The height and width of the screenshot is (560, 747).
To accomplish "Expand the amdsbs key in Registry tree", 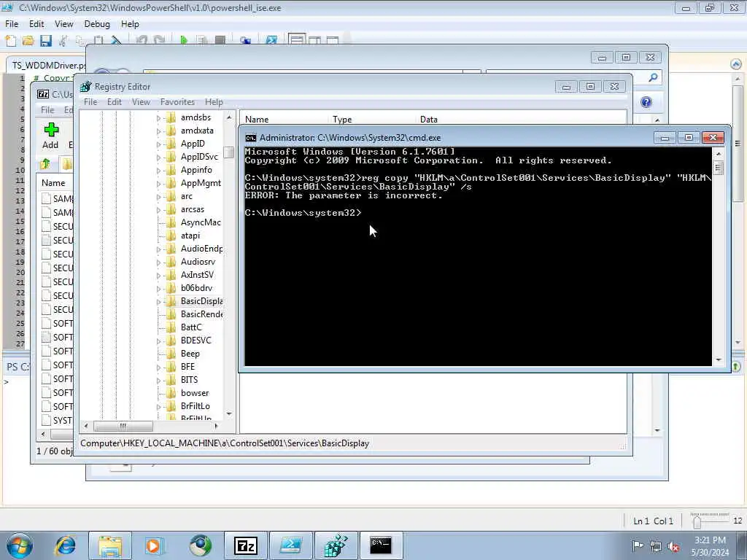I will tap(158, 117).
